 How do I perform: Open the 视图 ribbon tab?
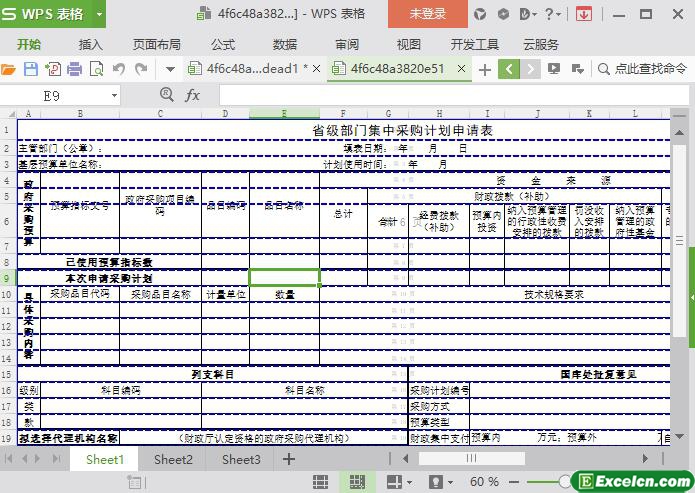point(408,44)
